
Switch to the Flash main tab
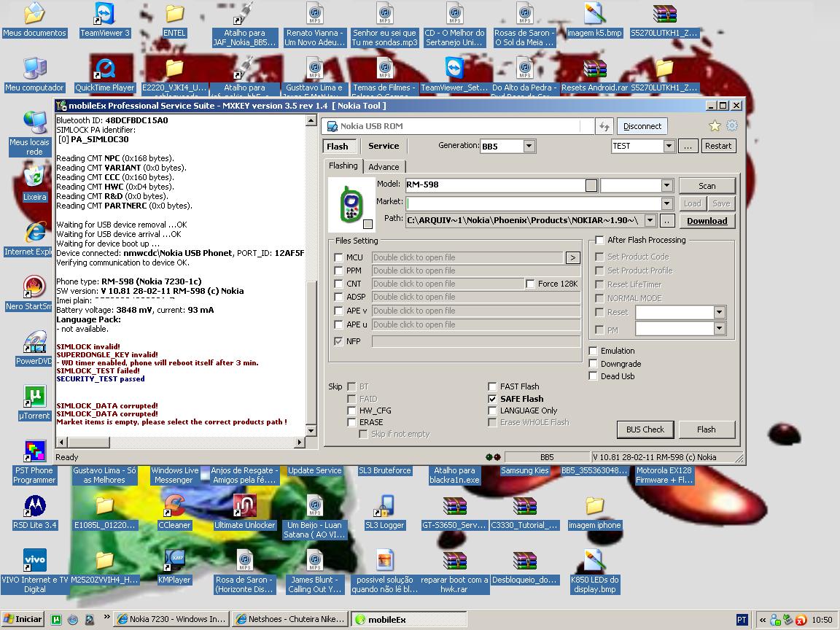(338, 147)
